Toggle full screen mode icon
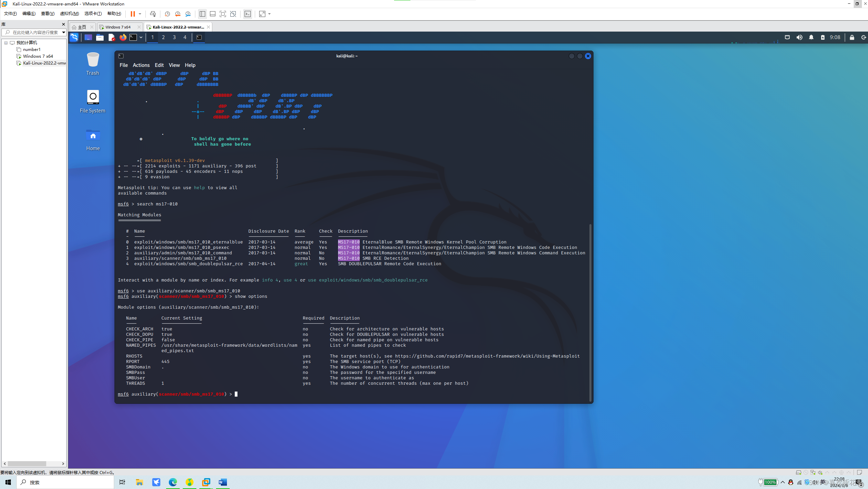868x489 pixels. (x=223, y=14)
